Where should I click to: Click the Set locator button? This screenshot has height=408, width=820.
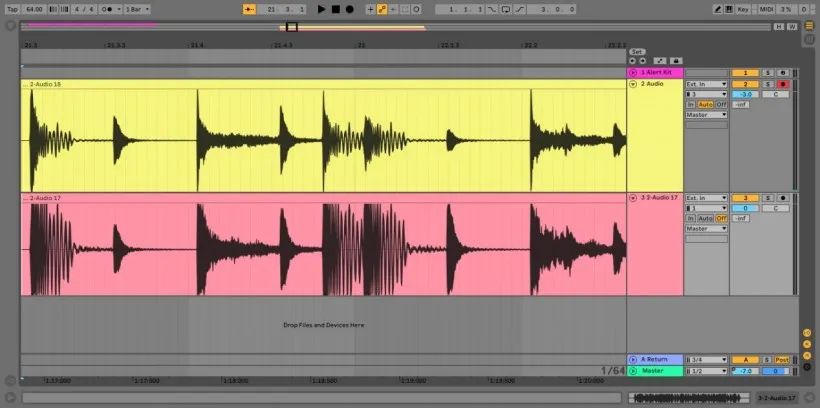pyautogui.click(x=636, y=52)
